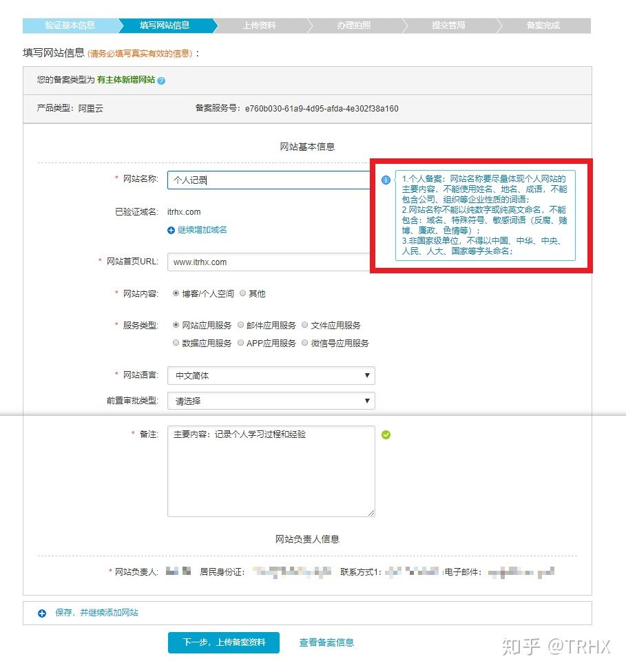Open the 网站语言 dropdown showing 中文简体

point(271,375)
